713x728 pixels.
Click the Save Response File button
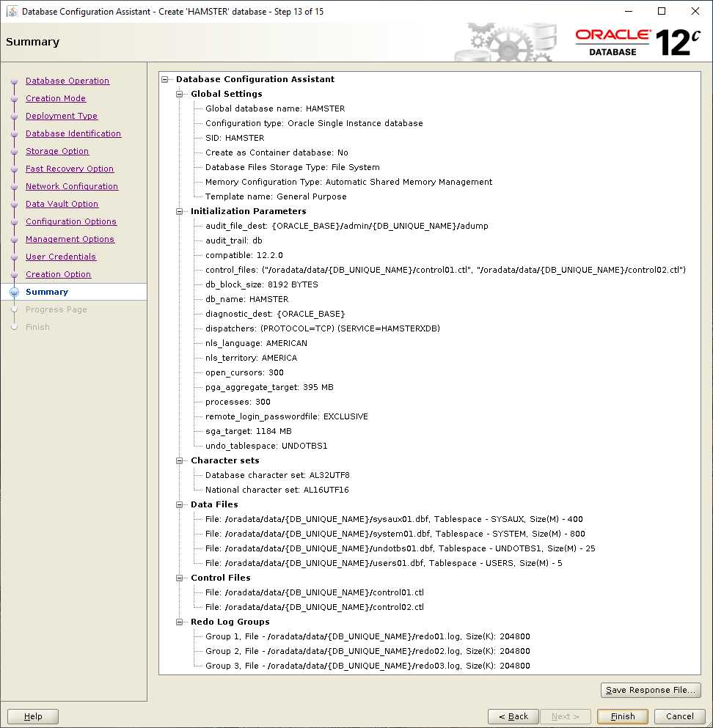pos(651,691)
